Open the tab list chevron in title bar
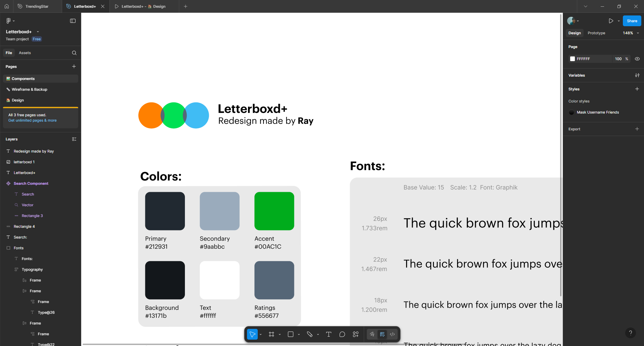Image resolution: width=644 pixels, height=346 pixels. tap(586, 6)
